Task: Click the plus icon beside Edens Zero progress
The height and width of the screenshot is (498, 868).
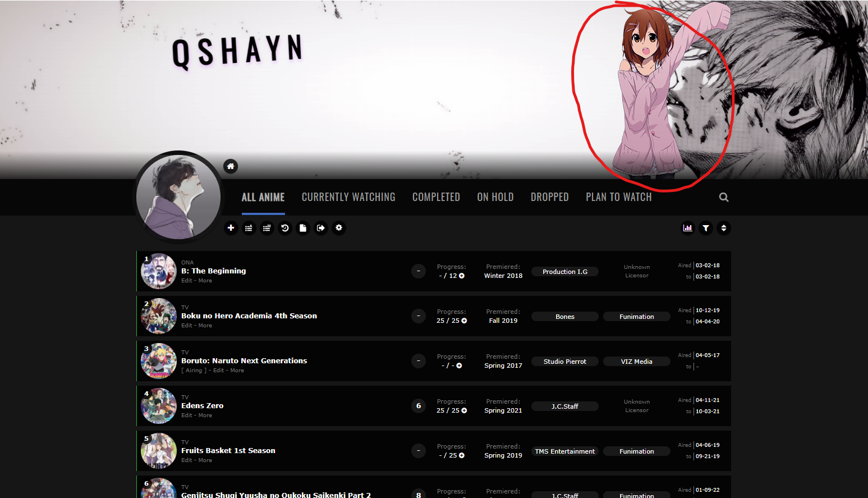Action: click(464, 410)
